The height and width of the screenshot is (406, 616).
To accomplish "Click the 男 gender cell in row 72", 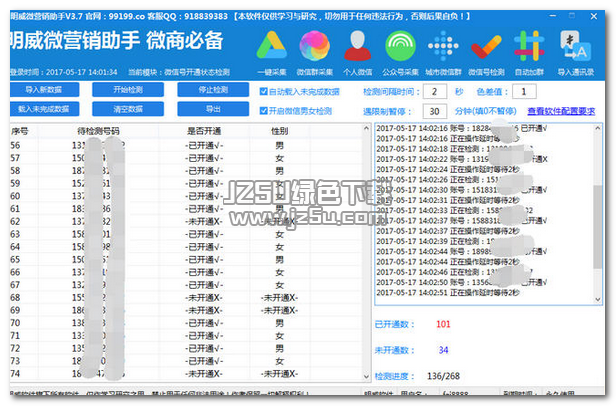I will [x=279, y=348].
